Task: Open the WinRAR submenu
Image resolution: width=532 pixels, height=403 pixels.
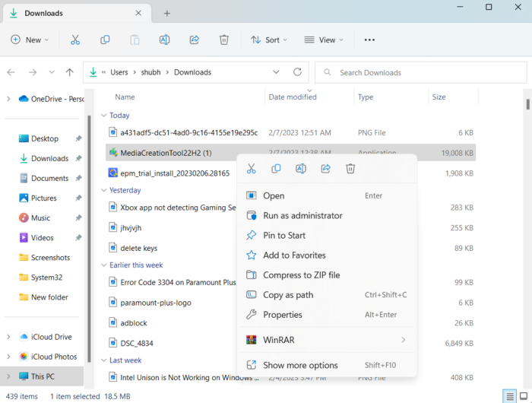Action: coord(327,340)
